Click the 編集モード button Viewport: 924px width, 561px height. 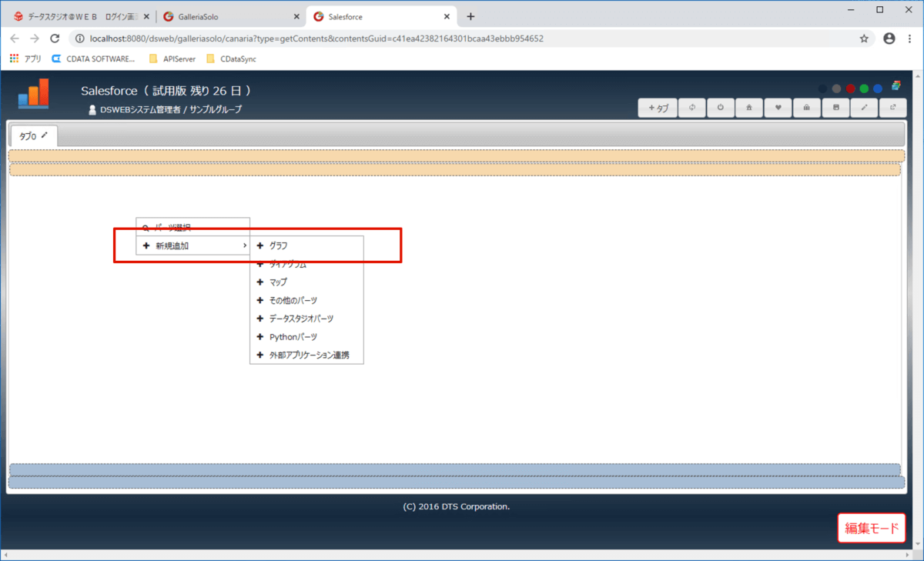point(872,528)
